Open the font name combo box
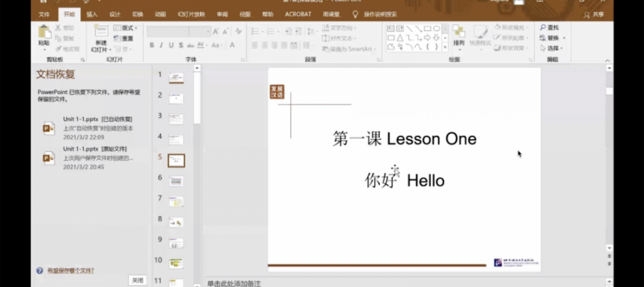The height and width of the screenshot is (287, 644). pyautogui.click(x=167, y=32)
